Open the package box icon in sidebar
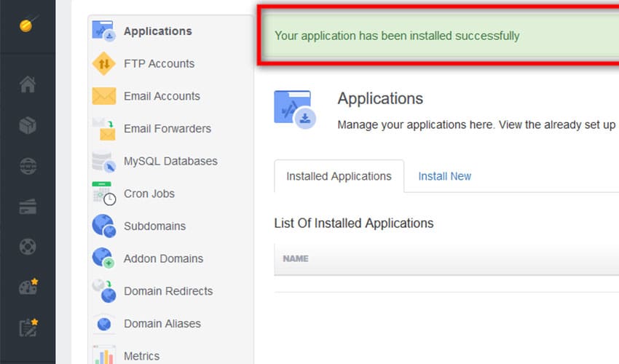This screenshot has width=619, height=364. pos(28,126)
